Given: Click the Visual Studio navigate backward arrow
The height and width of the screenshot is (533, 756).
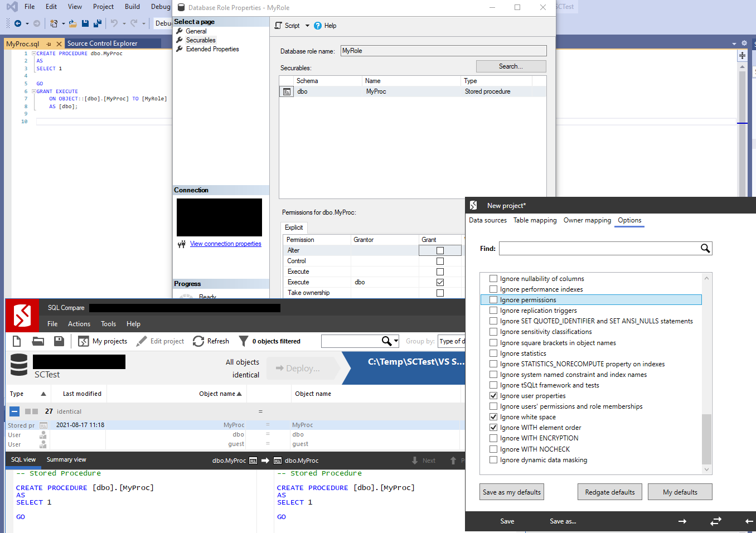Looking at the screenshot, I should click(x=18, y=23).
